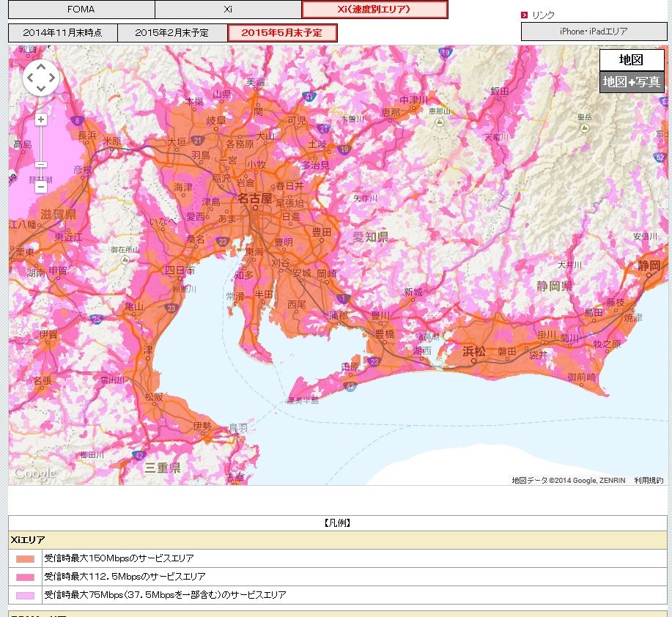Click the 津 city label on map
The image size is (672, 617).
[x=148, y=350]
